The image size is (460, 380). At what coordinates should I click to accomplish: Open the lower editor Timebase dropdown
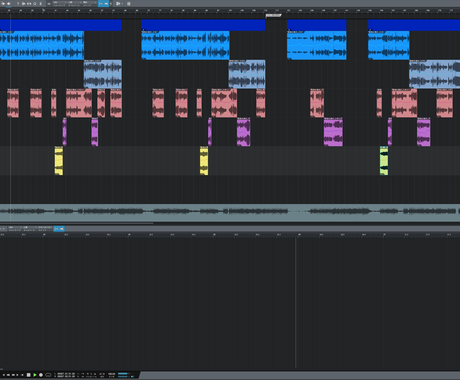click(30, 227)
